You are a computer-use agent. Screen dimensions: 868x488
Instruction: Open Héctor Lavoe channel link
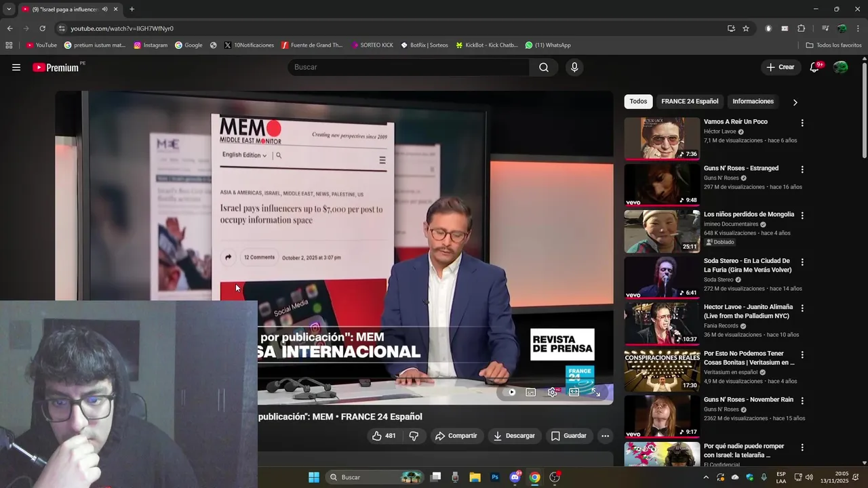tap(719, 131)
